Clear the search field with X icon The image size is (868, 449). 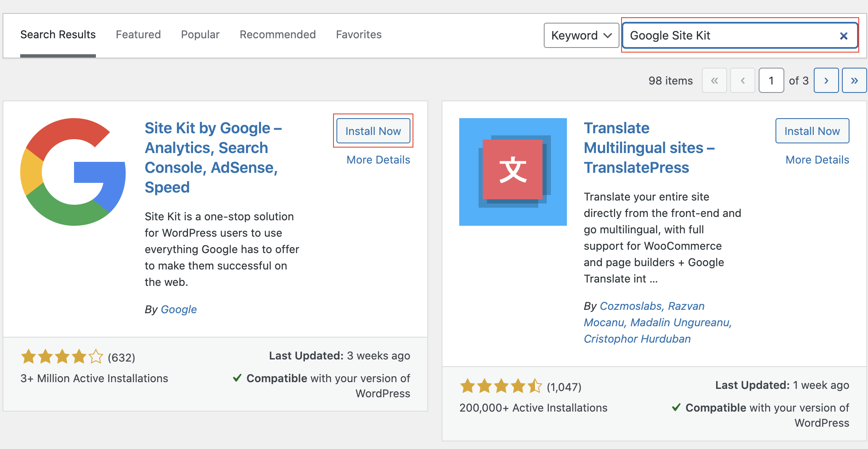tap(843, 36)
